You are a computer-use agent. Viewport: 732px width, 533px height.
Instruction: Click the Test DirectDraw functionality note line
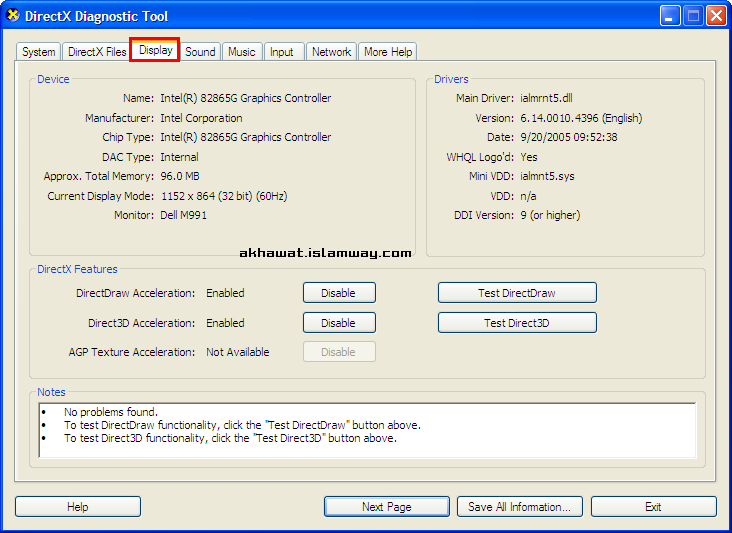tap(242, 425)
